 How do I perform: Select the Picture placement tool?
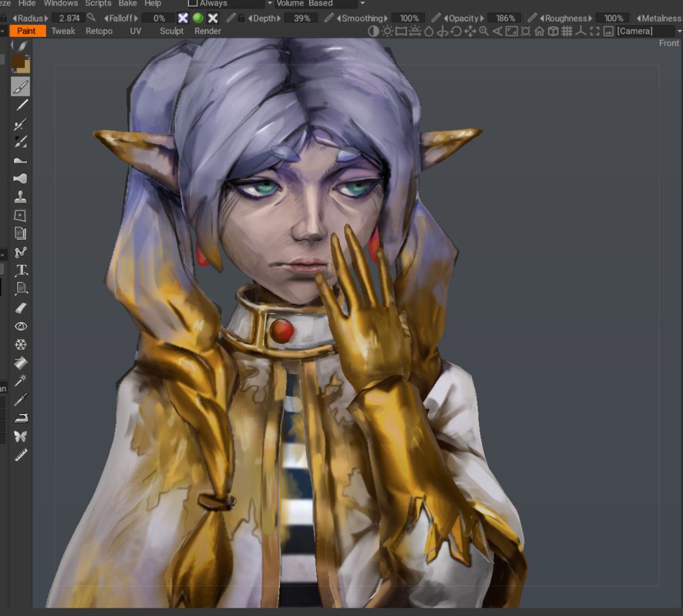(21, 288)
